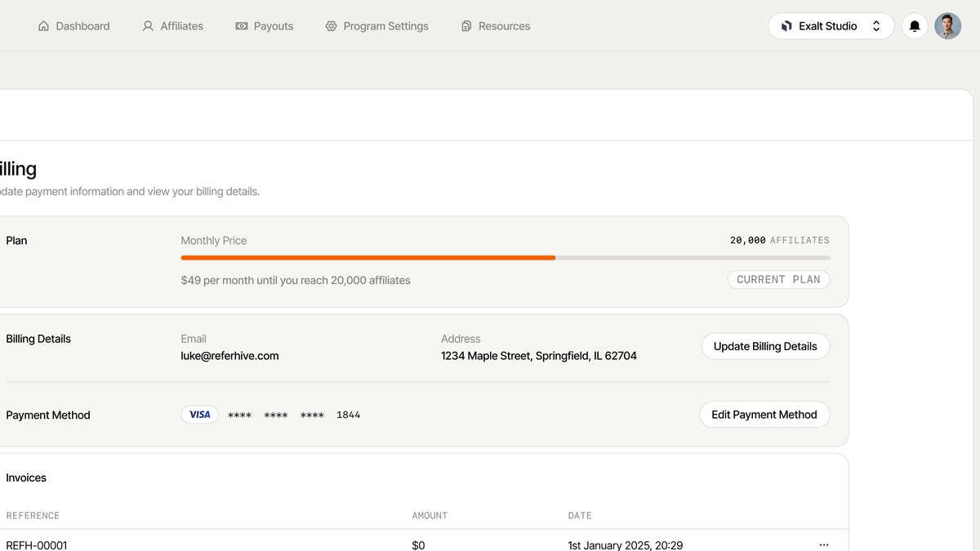
Task: Go to the Affiliates page
Action: click(x=172, y=26)
